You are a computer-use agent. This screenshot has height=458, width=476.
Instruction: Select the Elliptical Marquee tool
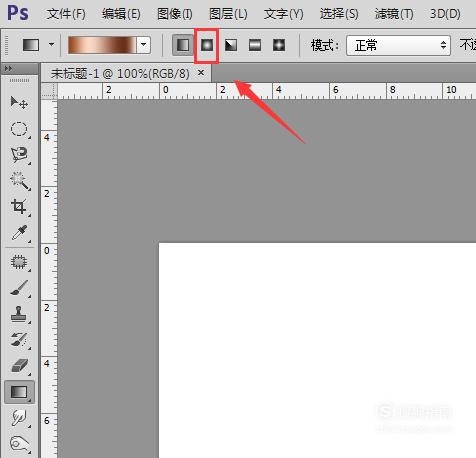[x=19, y=129]
